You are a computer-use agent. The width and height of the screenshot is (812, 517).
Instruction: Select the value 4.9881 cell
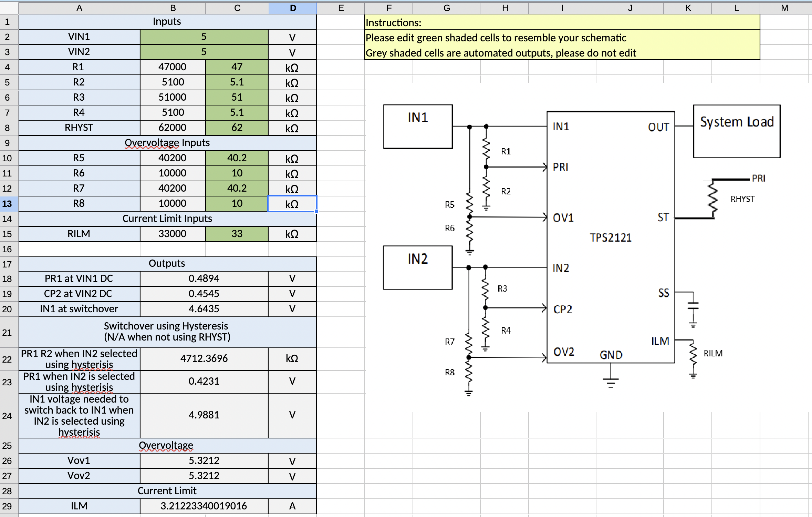(204, 416)
